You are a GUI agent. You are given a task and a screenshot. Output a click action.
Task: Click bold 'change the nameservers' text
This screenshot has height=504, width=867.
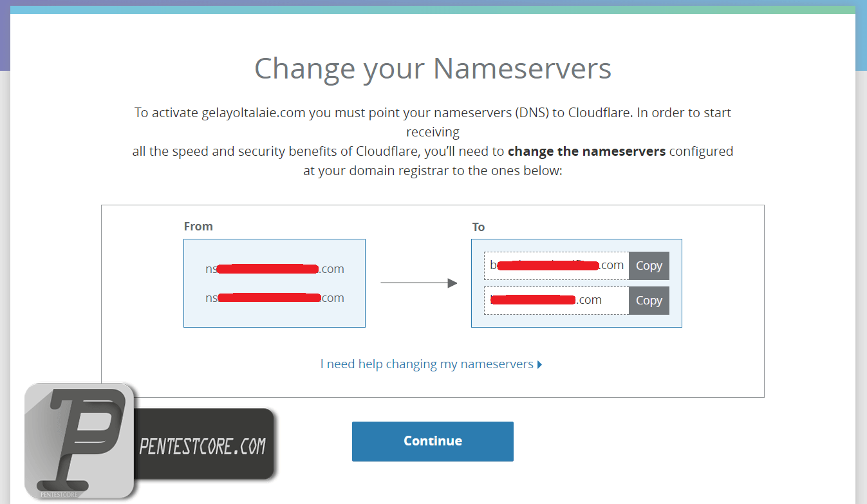(x=586, y=152)
